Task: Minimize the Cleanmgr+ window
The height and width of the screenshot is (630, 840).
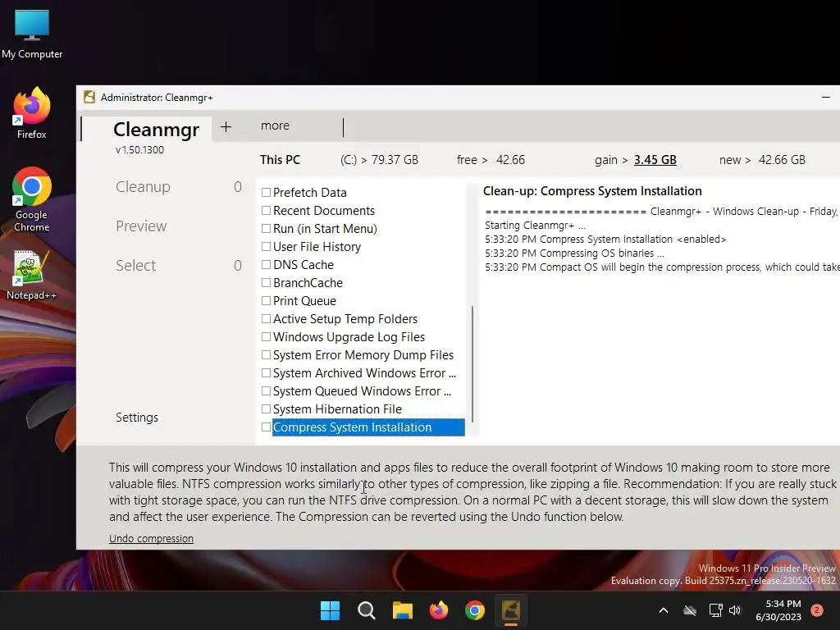Action: [x=825, y=97]
